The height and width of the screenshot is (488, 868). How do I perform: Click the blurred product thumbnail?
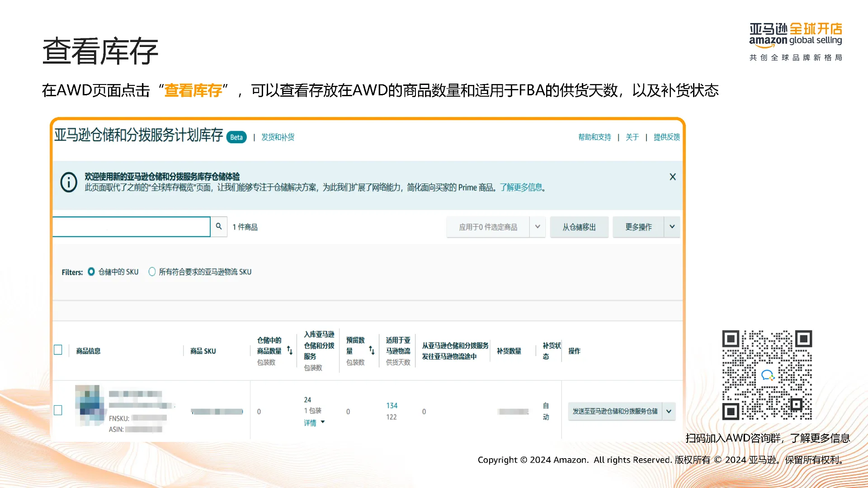[90, 405]
